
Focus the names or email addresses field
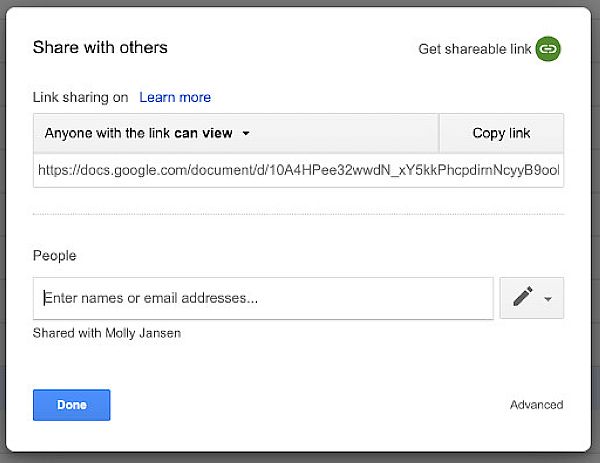coord(263,298)
